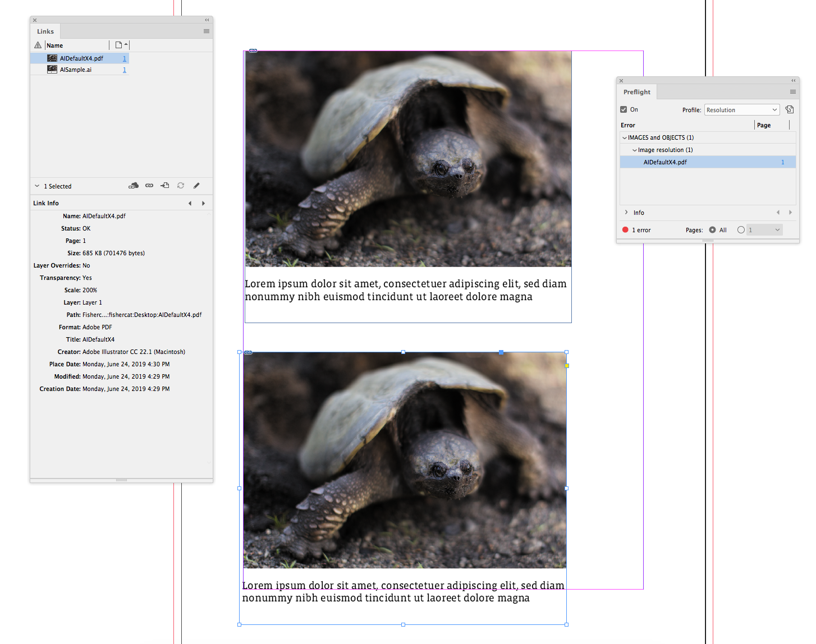Expand the Preflight Info section

(x=626, y=213)
